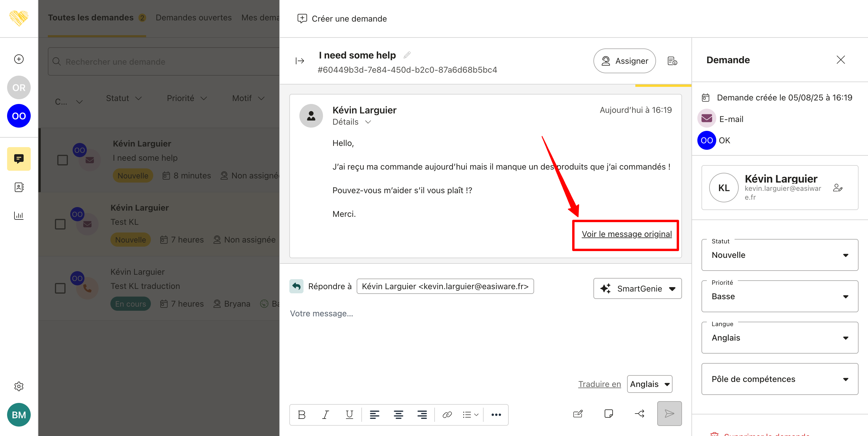Open statistics from the sidebar chart icon
Image resolution: width=868 pixels, height=436 pixels.
click(19, 215)
